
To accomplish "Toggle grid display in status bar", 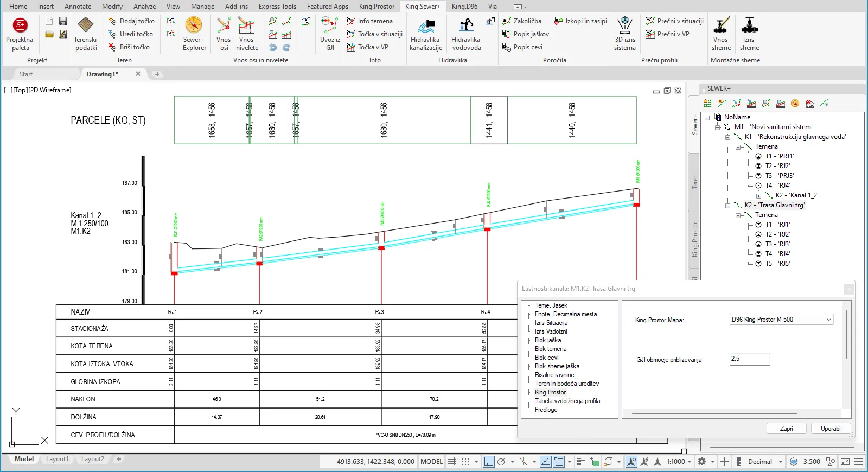I will coord(452,462).
